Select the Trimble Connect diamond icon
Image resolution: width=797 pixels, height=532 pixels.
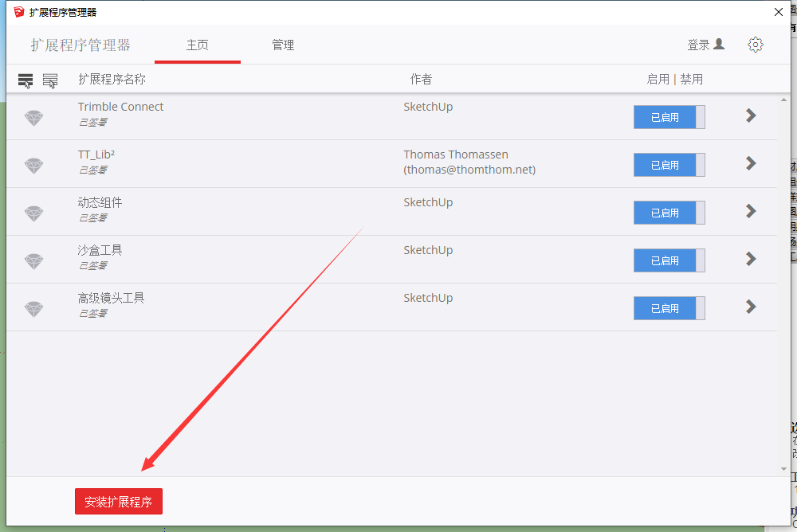tap(34, 119)
